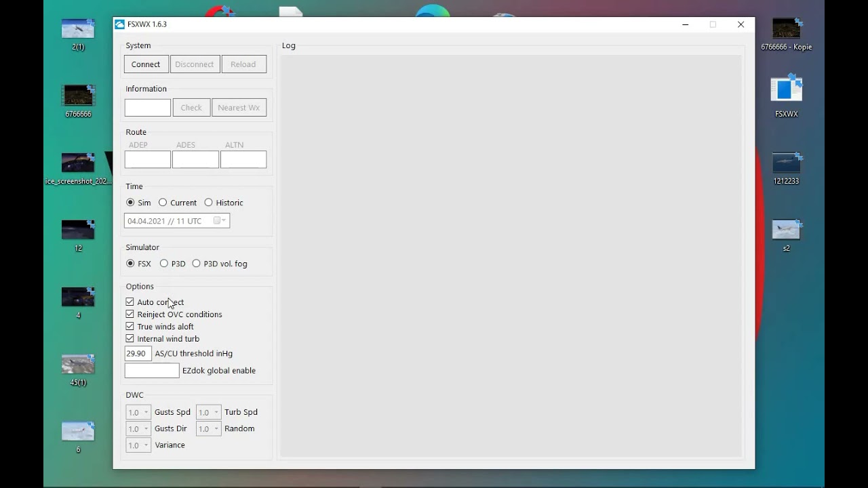Open the 2(1) desktop icon
The width and height of the screenshot is (868, 488).
pyautogui.click(x=78, y=34)
